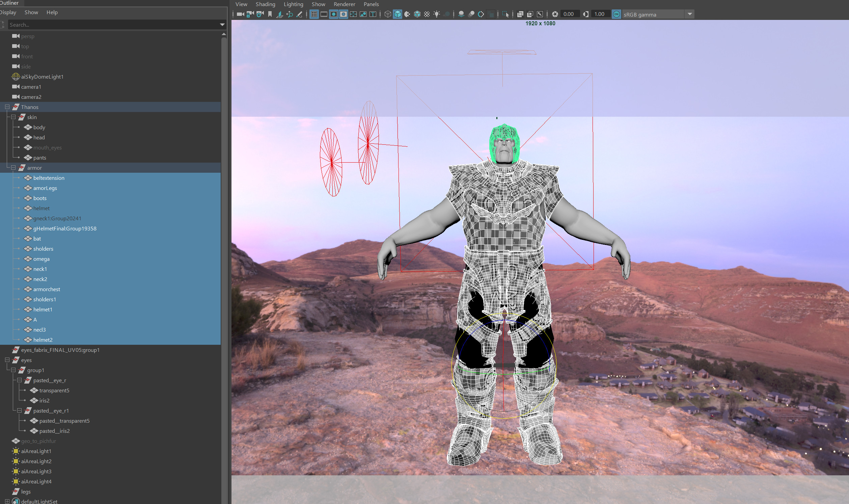This screenshot has height=504, width=849.
Task: Switch viewport to Smooth Shade All
Action: pyautogui.click(x=398, y=14)
